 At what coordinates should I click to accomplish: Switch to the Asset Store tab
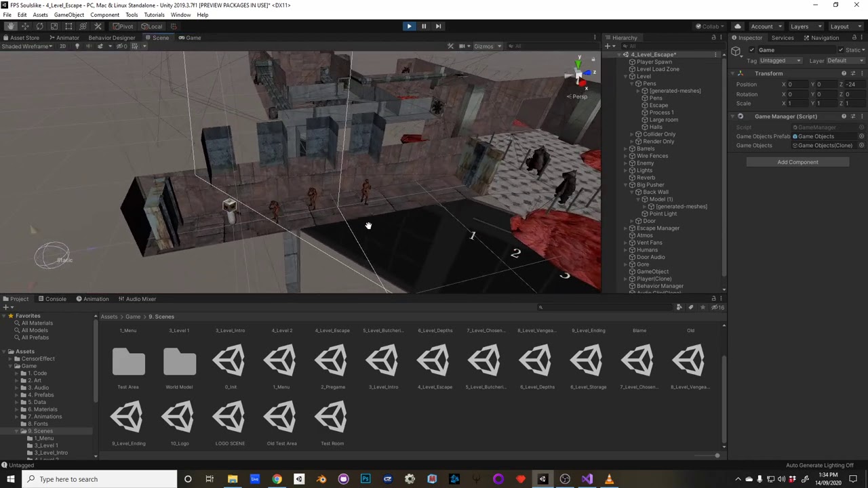(x=21, y=38)
